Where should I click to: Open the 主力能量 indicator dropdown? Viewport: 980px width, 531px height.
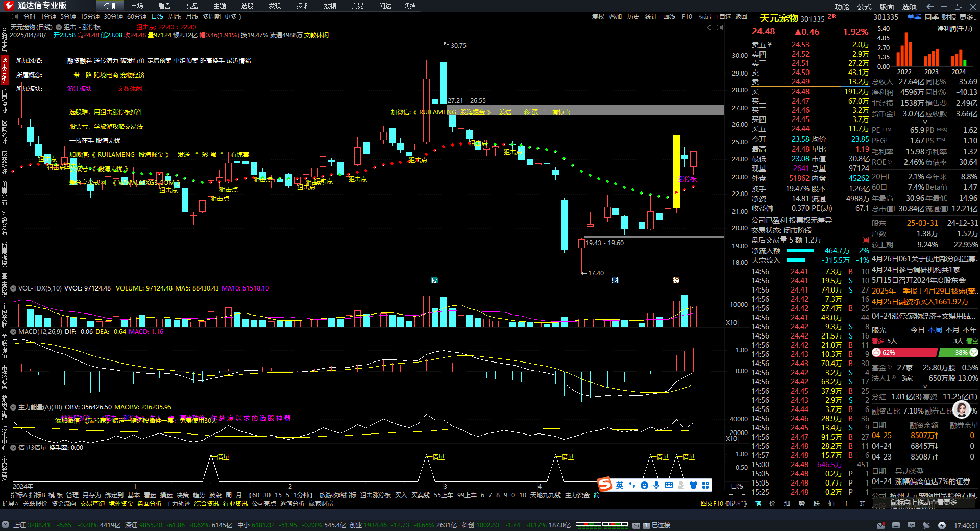point(13,407)
